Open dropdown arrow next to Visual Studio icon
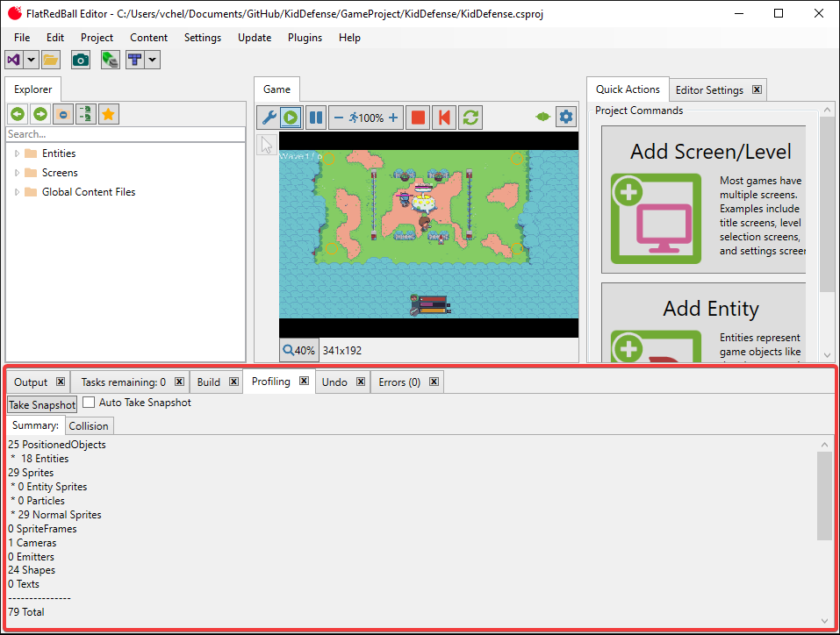This screenshot has width=840, height=635. pyautogui.click(x=32, y=60)
